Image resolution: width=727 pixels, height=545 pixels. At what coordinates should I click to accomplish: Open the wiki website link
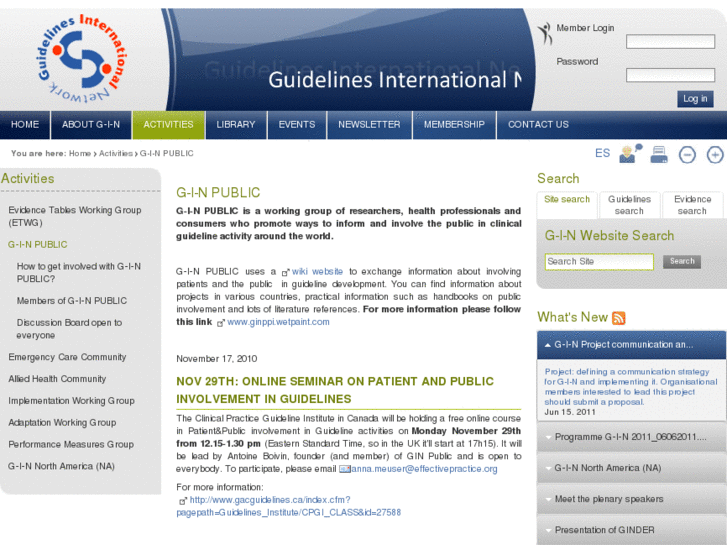pyautogui.click(x=318, y=272)
